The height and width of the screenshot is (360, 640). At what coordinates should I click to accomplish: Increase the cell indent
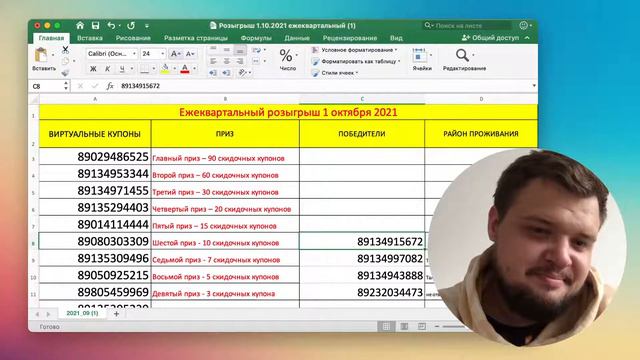(227, 73)
